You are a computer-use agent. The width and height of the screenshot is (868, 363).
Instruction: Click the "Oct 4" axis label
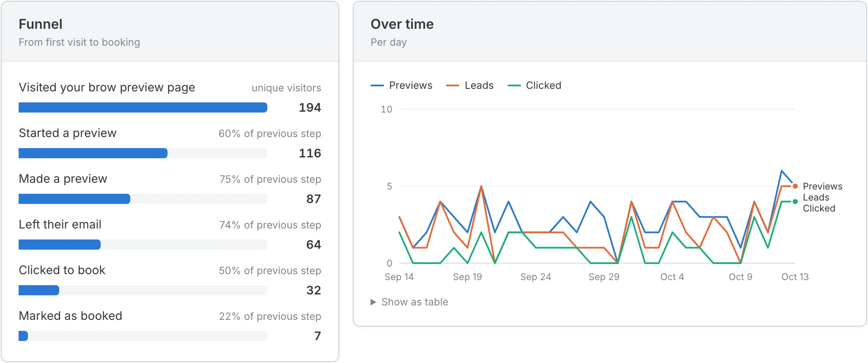click(x=672, y=277)
